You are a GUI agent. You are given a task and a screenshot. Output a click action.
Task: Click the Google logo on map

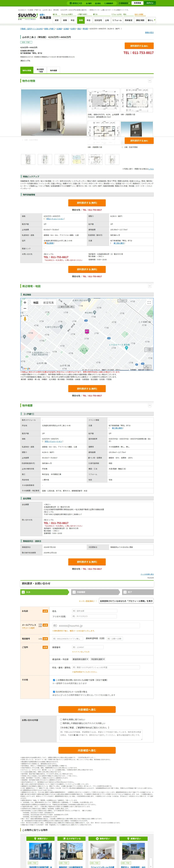pyautogui.click(x=26, y=369)
